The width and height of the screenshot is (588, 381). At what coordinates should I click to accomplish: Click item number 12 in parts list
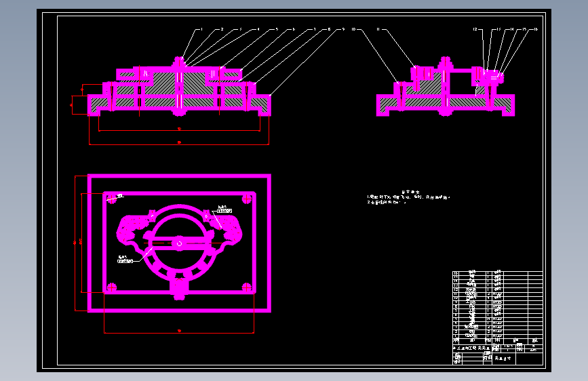pyautogui.click(x=456, y=290)
